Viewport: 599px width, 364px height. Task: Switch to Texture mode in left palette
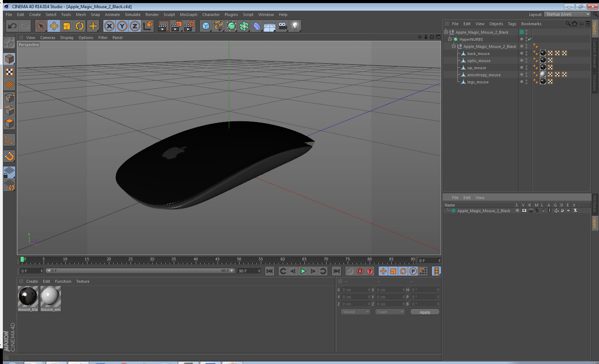tap(10, 72)
